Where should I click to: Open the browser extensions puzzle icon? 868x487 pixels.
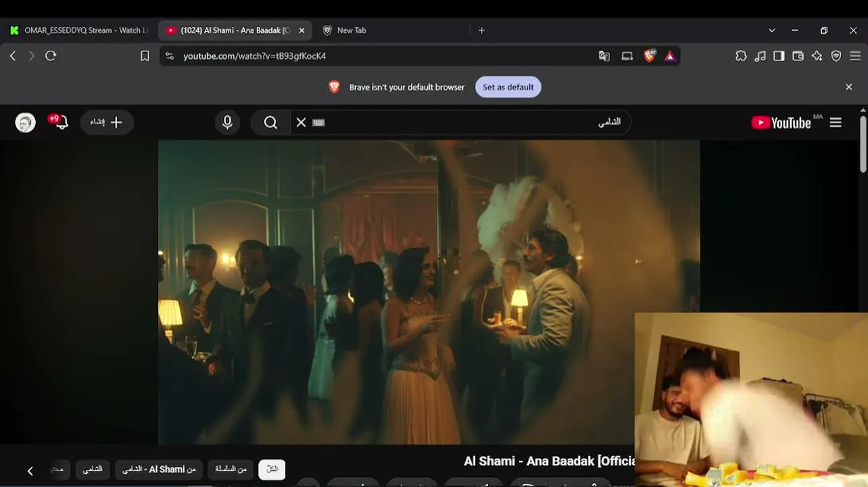click(741, 56)
